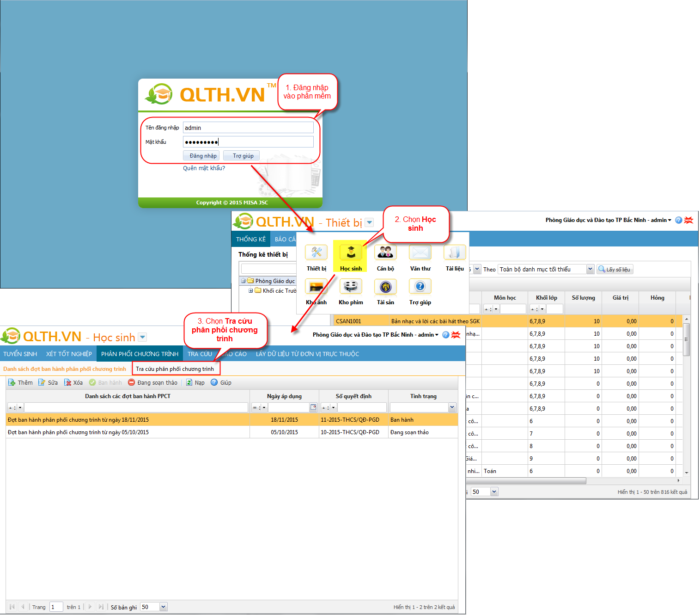Go to first page in Học sinh grid
Screen dimensions: 700x615
click(12, 607)
